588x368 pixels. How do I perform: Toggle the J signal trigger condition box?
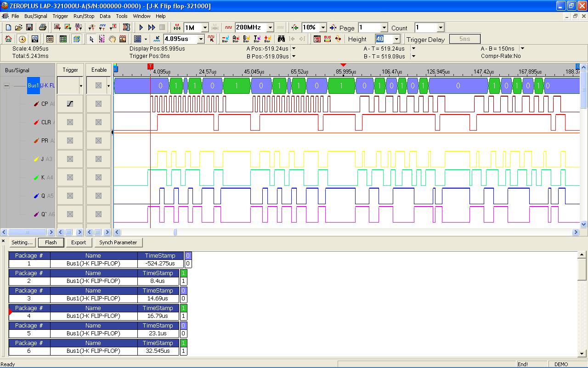click(70, 159)
